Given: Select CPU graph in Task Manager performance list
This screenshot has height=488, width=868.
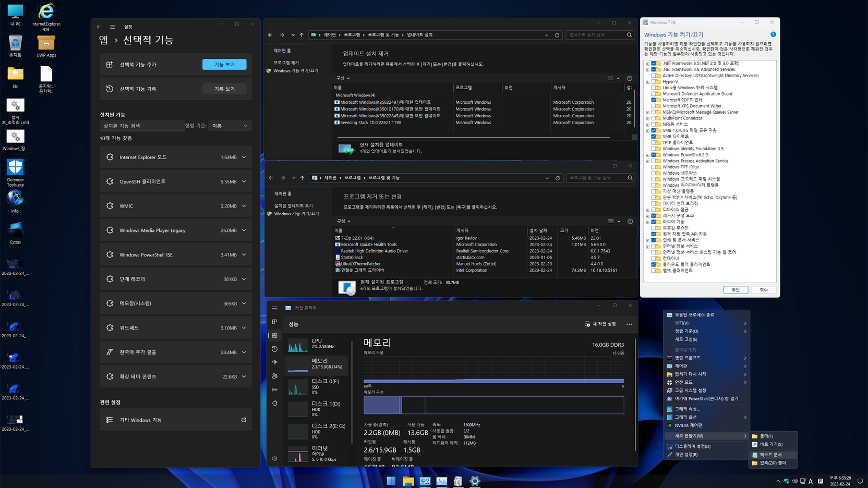Looking at the screenshot, I should pyautogui.click(x=317, y=345).
